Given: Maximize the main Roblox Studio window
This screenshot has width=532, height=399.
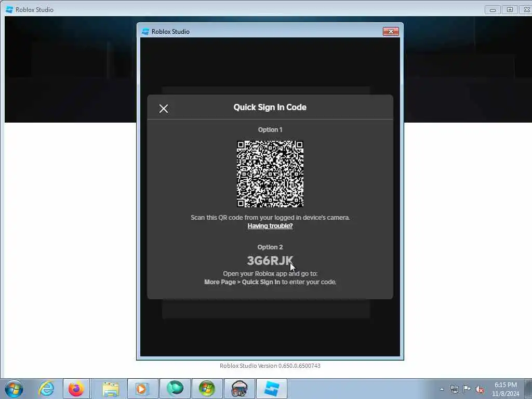Looking at the screenshot, I should [510, 9].
